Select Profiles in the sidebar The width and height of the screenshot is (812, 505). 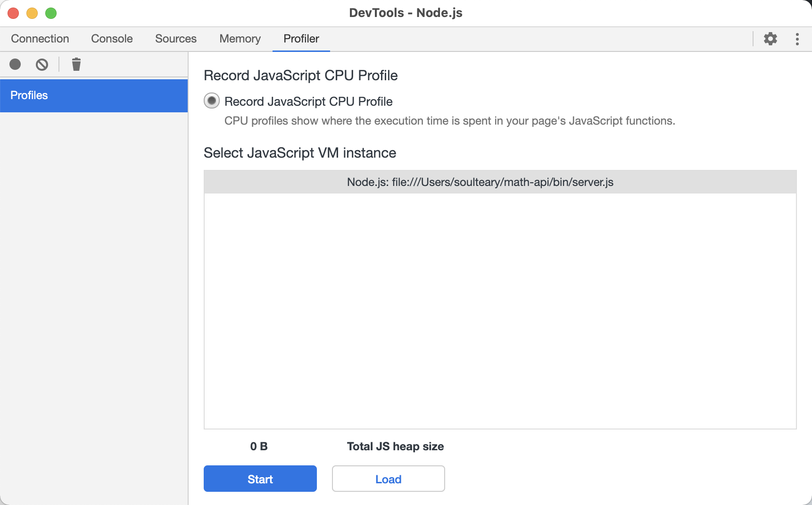[94, 95]
